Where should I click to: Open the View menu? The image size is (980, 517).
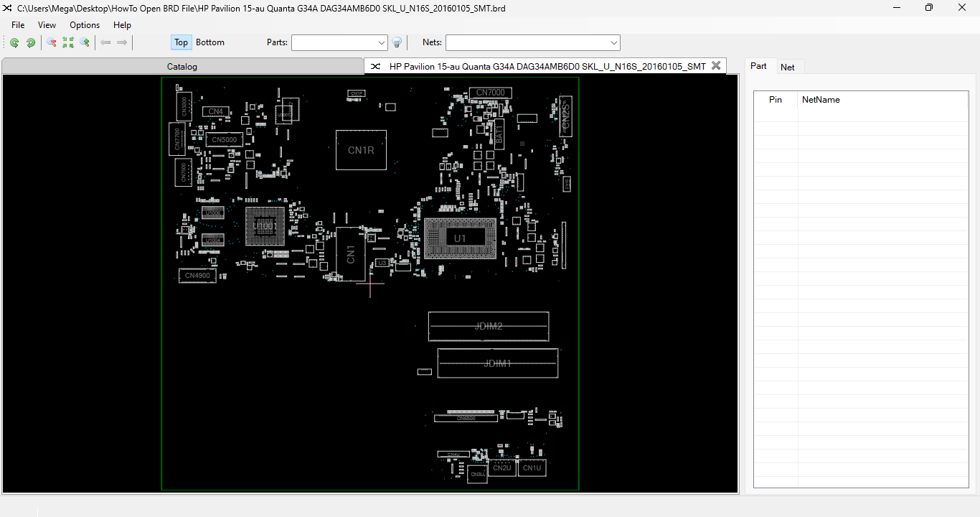point(47,25)
